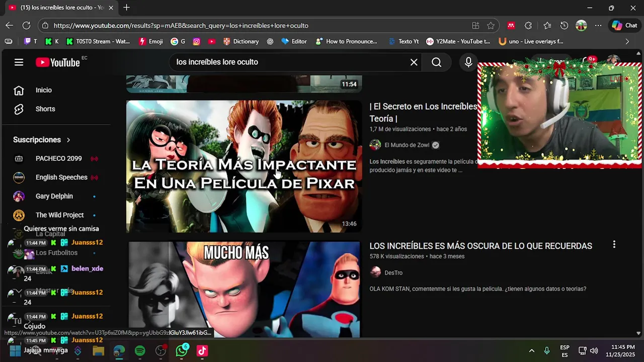
Task: Clear the search text with the X icon
Action: click(x=414, y=62)
